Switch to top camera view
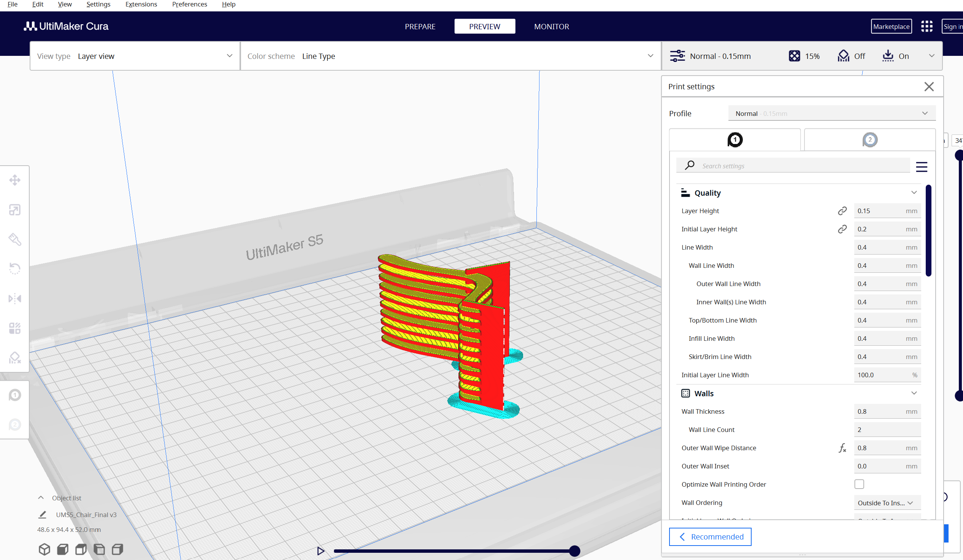The height and width of the screenshot is (560, 963). pos(81,549)
